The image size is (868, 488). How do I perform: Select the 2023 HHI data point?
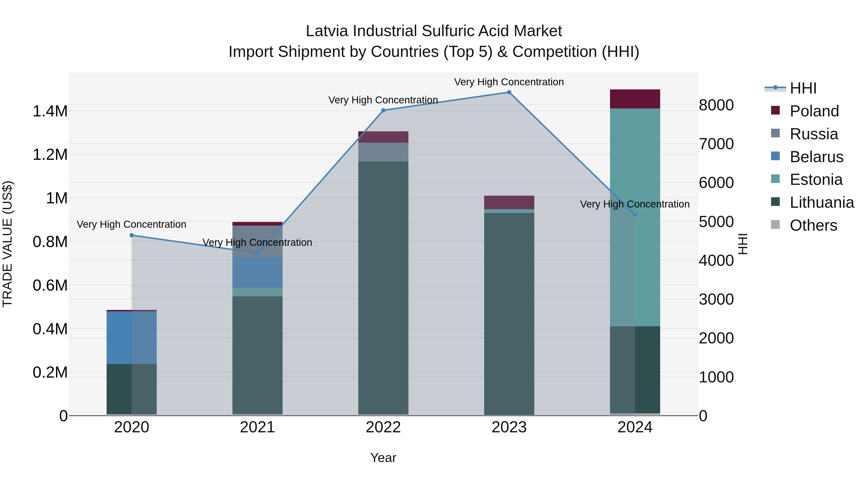coord(509,92)
